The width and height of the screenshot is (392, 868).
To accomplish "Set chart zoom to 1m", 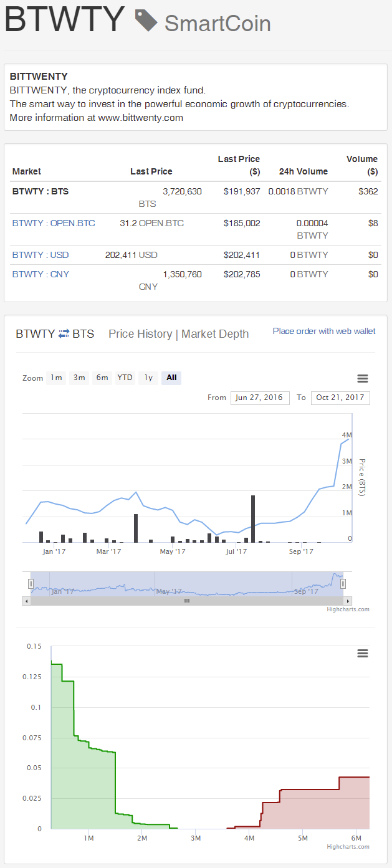I will click(x=56, y=378).
